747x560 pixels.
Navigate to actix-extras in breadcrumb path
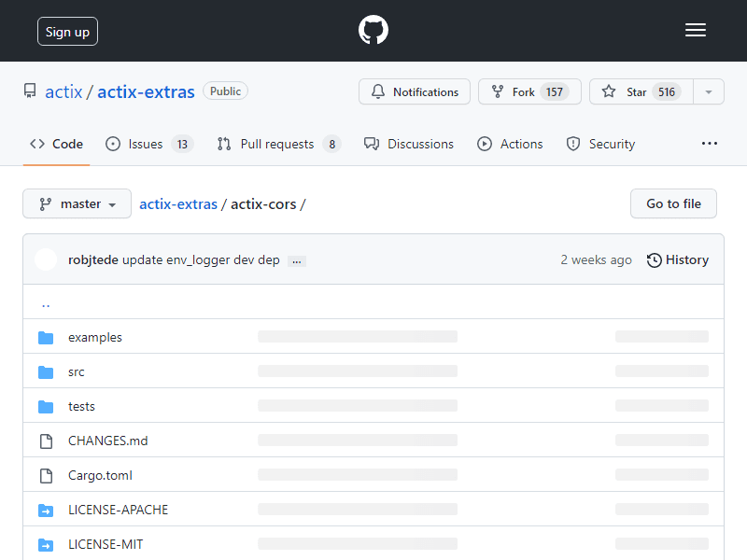[x=178, y=204]
